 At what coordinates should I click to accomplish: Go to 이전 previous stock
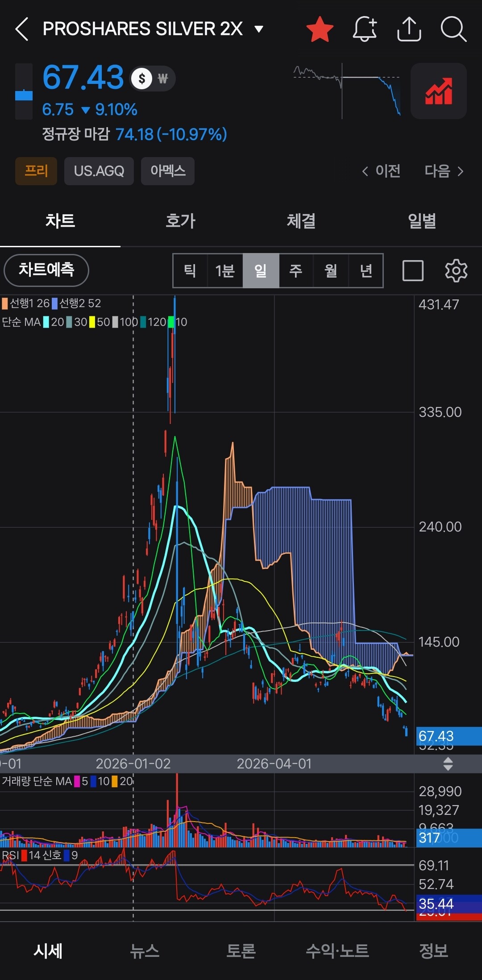click(x=381, y=171)
